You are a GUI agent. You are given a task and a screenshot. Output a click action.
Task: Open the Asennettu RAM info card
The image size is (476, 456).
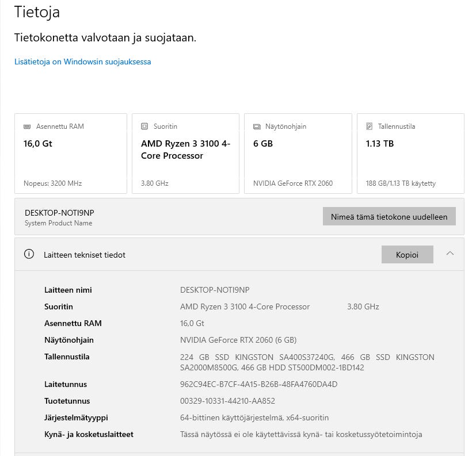click(71, 154)
